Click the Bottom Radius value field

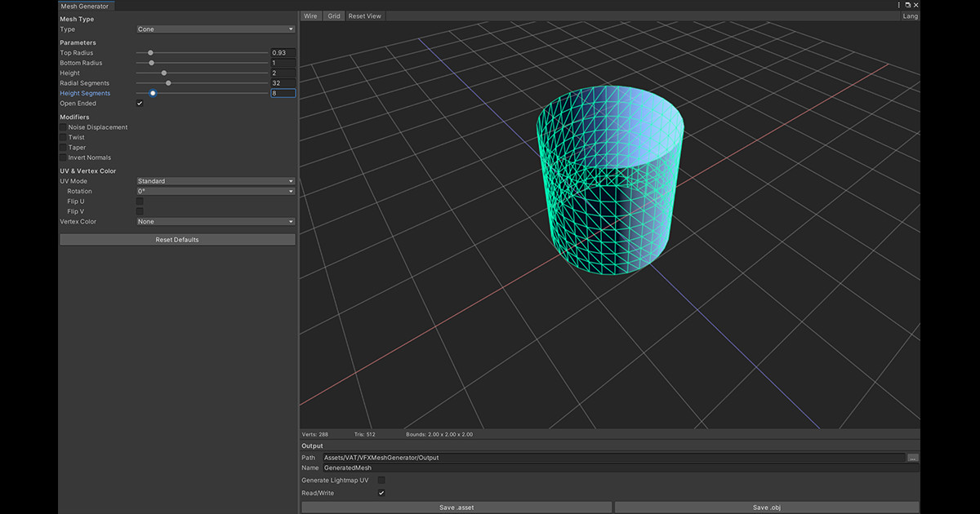pos(283,63)
